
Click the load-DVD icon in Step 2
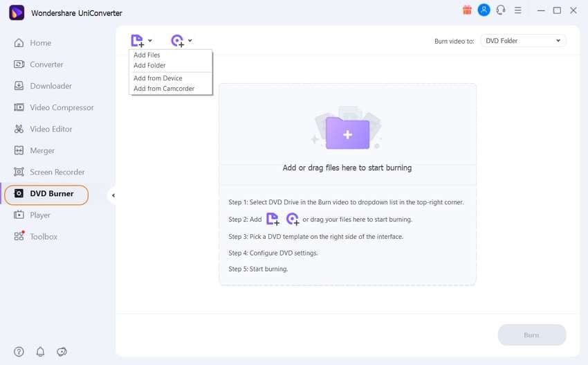(x=293, y=219)
